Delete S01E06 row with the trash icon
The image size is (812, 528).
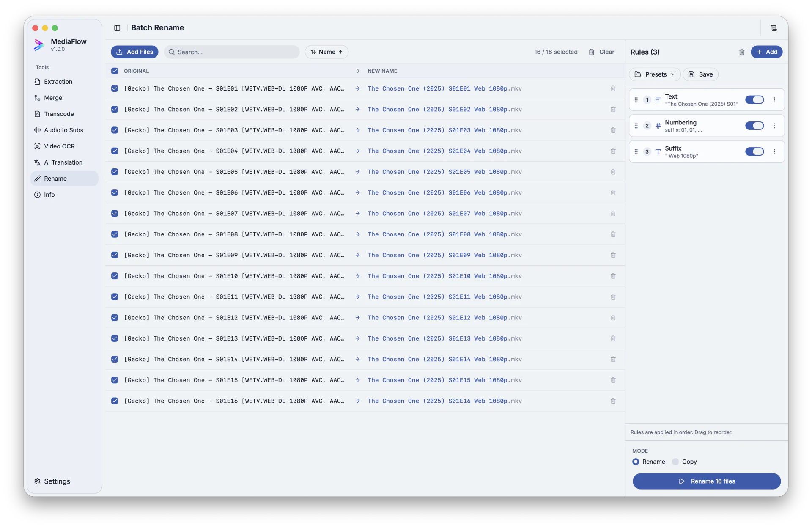tap(613, 193)
